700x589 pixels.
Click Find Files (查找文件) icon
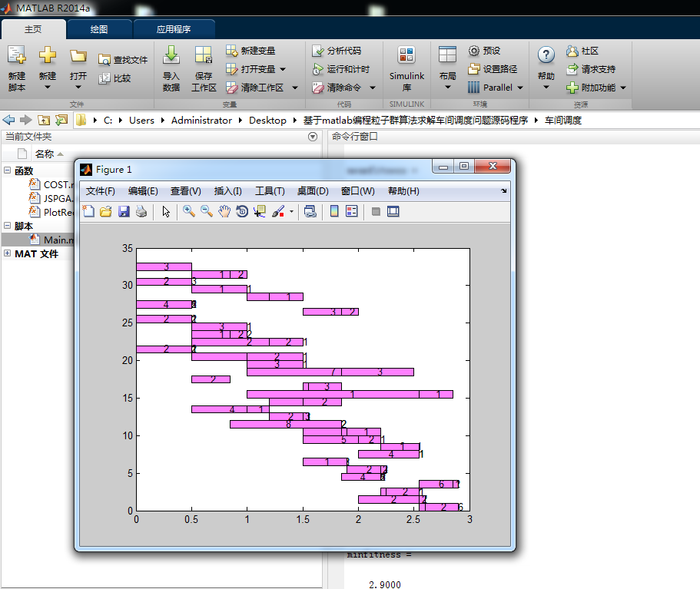[104, 60]
